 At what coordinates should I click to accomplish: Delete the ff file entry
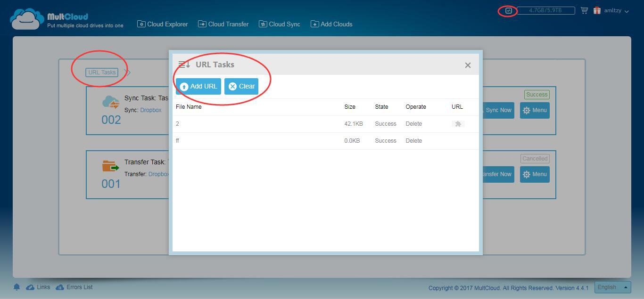(x=413, y=141)
